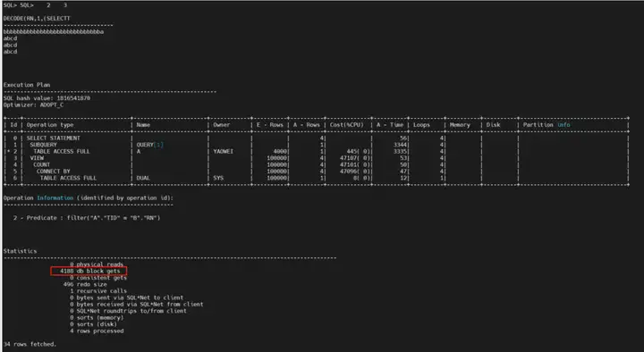Click the 'DECODE(RN,1,(SELECTT' column heading
The width and height of the screenshot is (644, 352).
(37, 19)
